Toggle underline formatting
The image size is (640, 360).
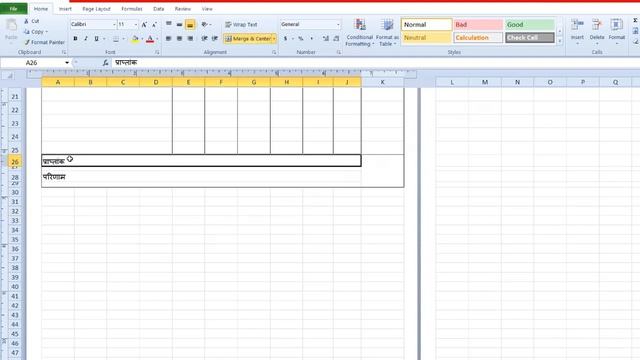pyautogui.click(x=96, y=39)
